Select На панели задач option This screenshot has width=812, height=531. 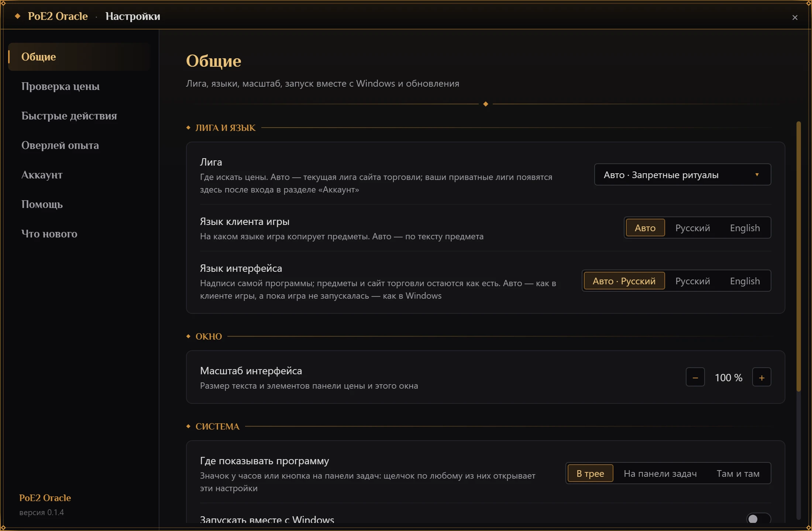660,473
